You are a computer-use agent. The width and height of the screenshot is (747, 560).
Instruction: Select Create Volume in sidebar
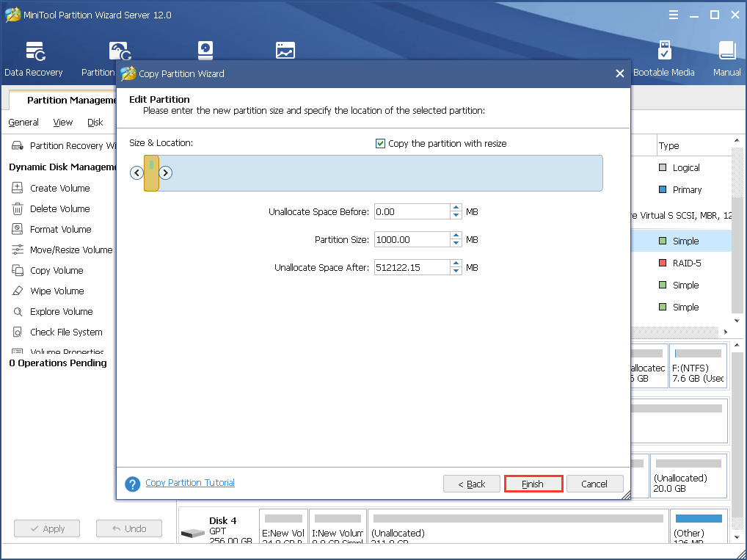tap(59, 188)
